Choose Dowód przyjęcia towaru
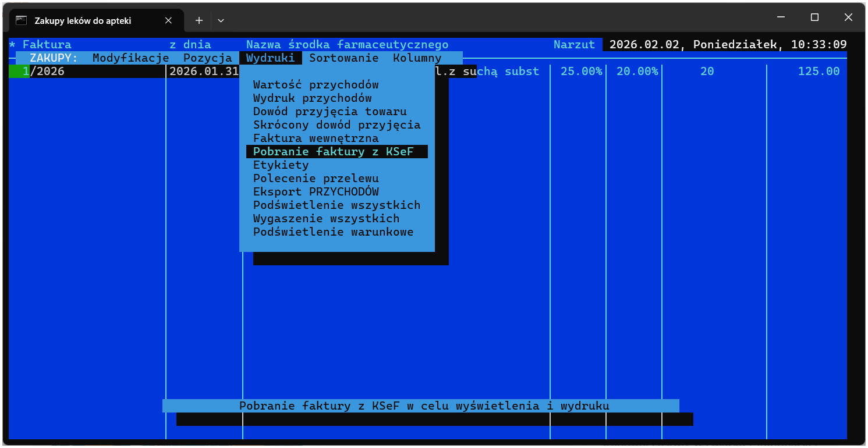 point(330,112)
